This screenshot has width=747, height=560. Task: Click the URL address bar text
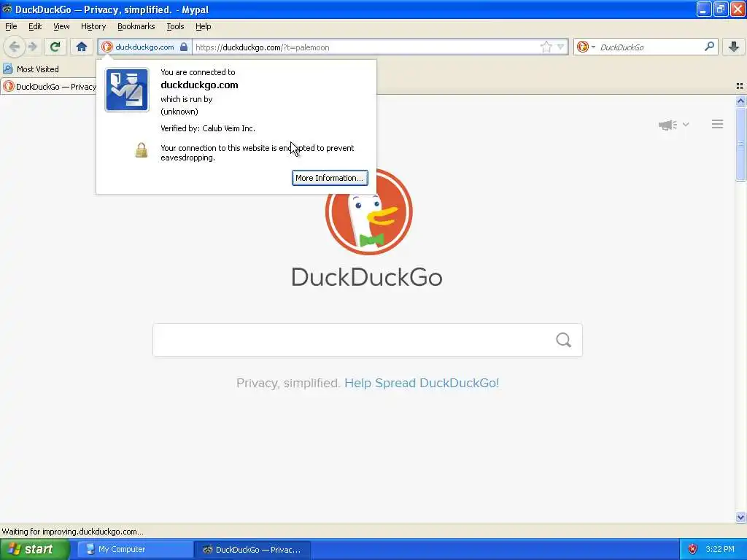(x=263, y=47)
